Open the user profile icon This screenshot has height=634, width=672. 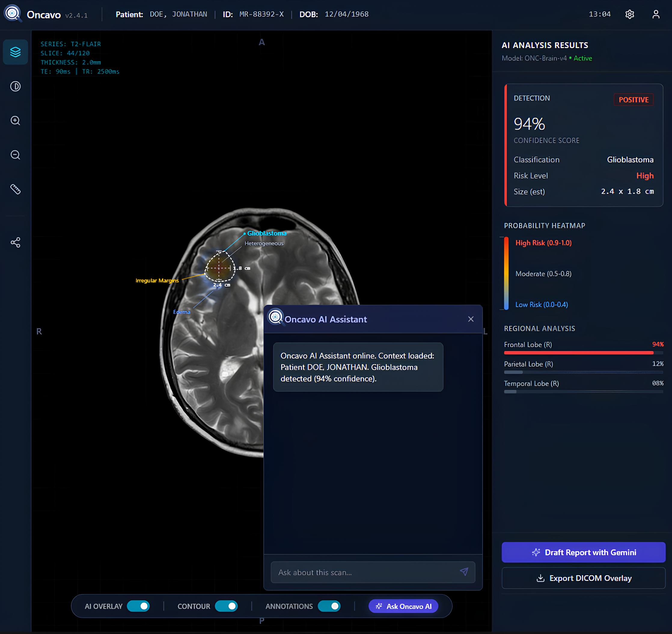point(656,14)
